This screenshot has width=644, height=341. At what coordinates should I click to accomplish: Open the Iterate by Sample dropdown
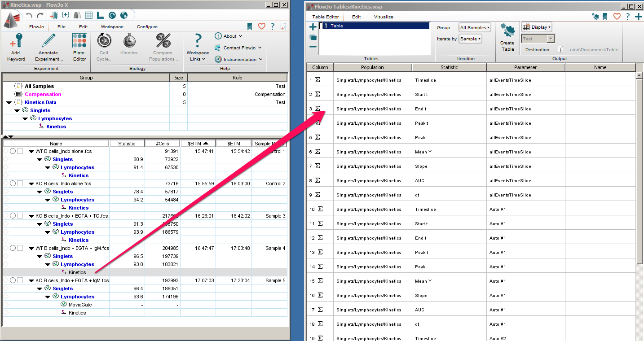click(x=470, y=39)
